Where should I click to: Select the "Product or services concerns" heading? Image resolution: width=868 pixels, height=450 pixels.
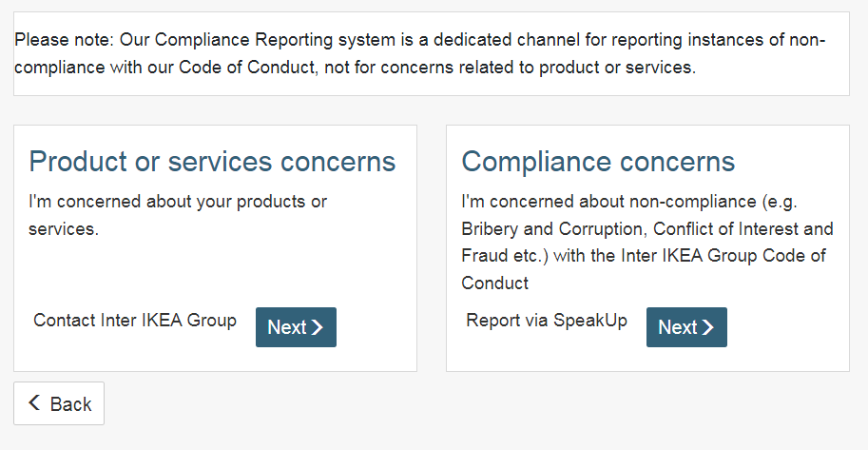(x=212, y=162)
